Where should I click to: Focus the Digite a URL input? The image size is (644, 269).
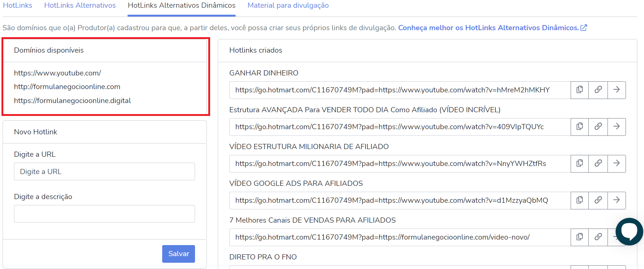(x=104, y=171)
